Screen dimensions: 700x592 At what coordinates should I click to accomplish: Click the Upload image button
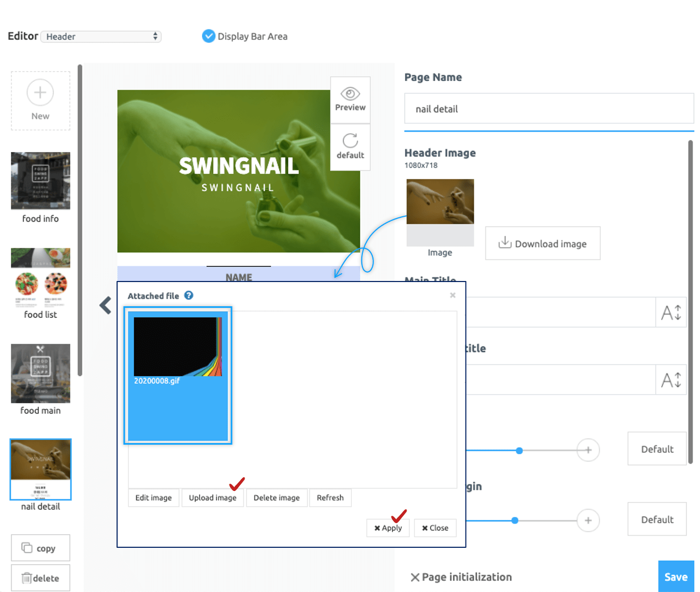click(x=212, y=498)
